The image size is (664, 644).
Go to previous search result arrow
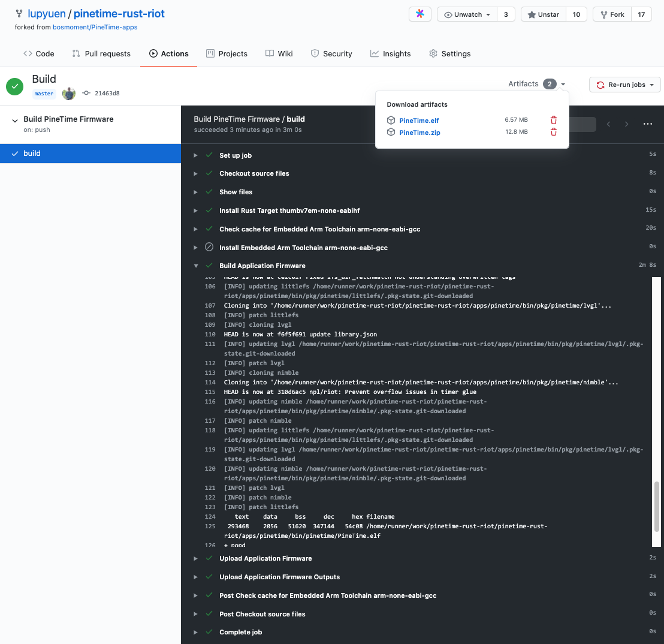click(608, 124)
